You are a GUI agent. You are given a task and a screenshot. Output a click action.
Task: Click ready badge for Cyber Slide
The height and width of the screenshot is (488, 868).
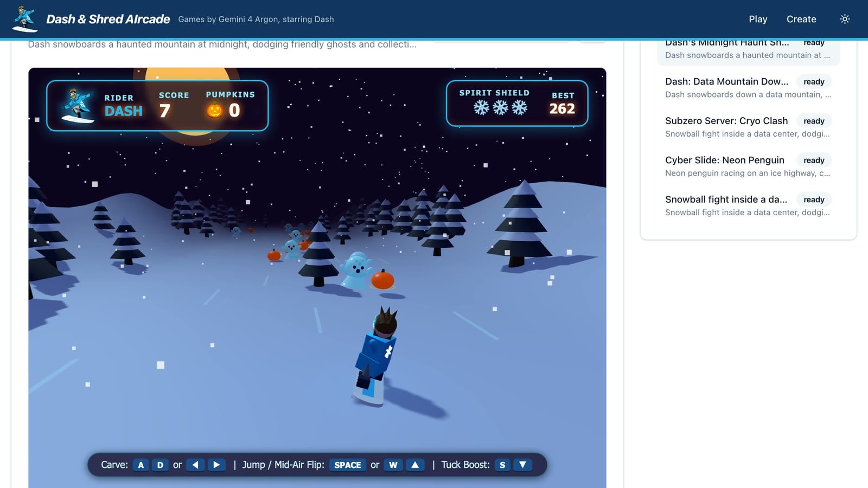(x=814, y=160)
